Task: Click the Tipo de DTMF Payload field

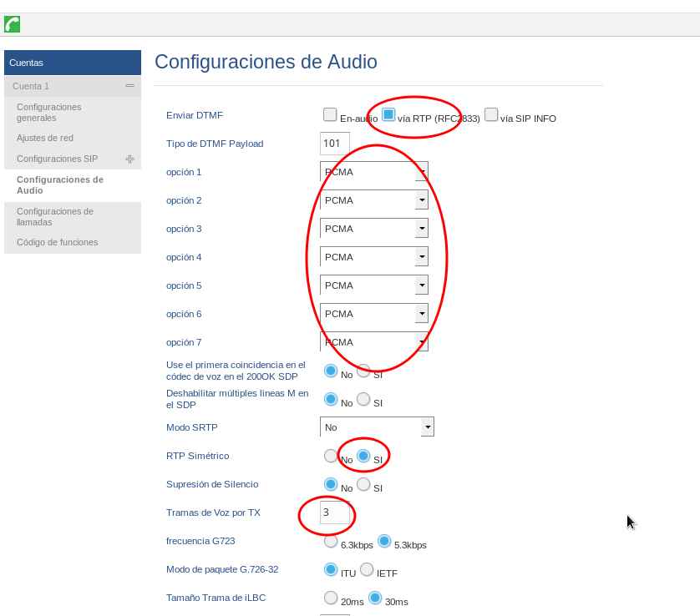Action: click(334, 144)
